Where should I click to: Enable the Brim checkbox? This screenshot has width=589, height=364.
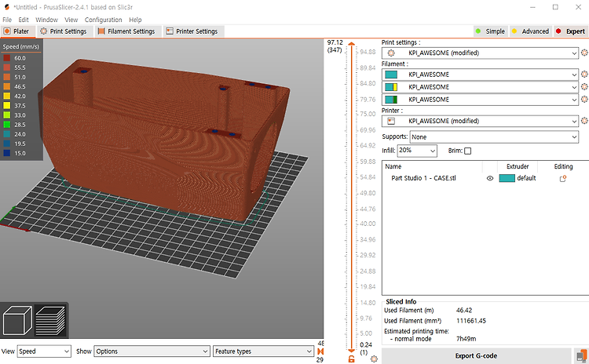click(468, 151)
